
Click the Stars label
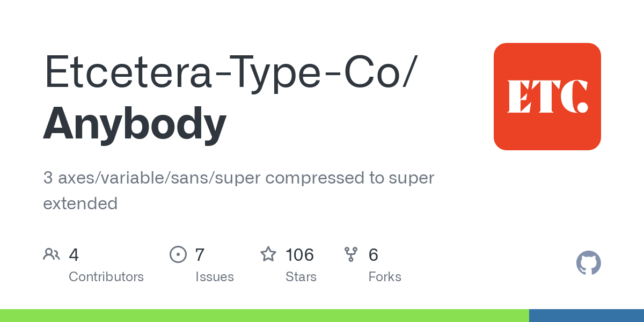(x=301, y=277)
